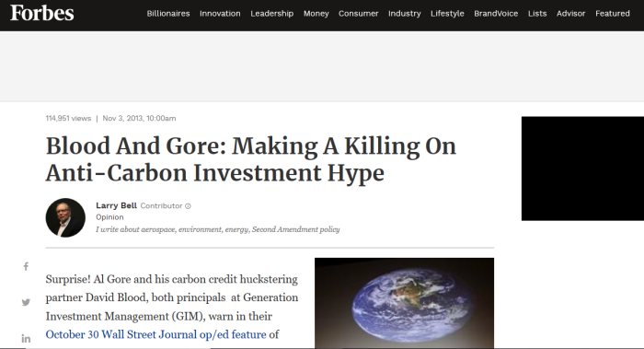Click the black ad panel on right

coord(582,169)
